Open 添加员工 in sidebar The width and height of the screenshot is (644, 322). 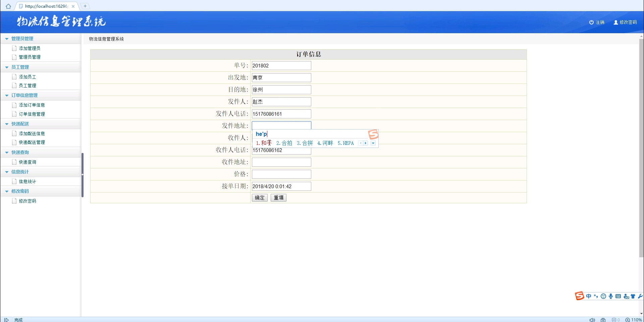(x=28, y=77)
